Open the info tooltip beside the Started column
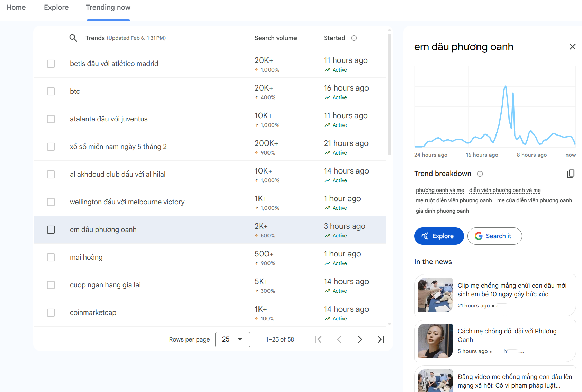 [x=354, y=38]
